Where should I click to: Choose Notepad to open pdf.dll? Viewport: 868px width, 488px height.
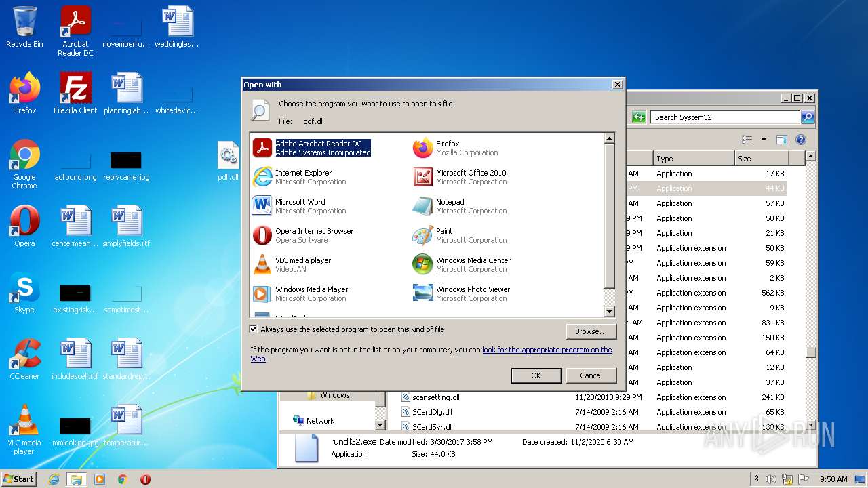pyautogui.click(x=460, y=206)
